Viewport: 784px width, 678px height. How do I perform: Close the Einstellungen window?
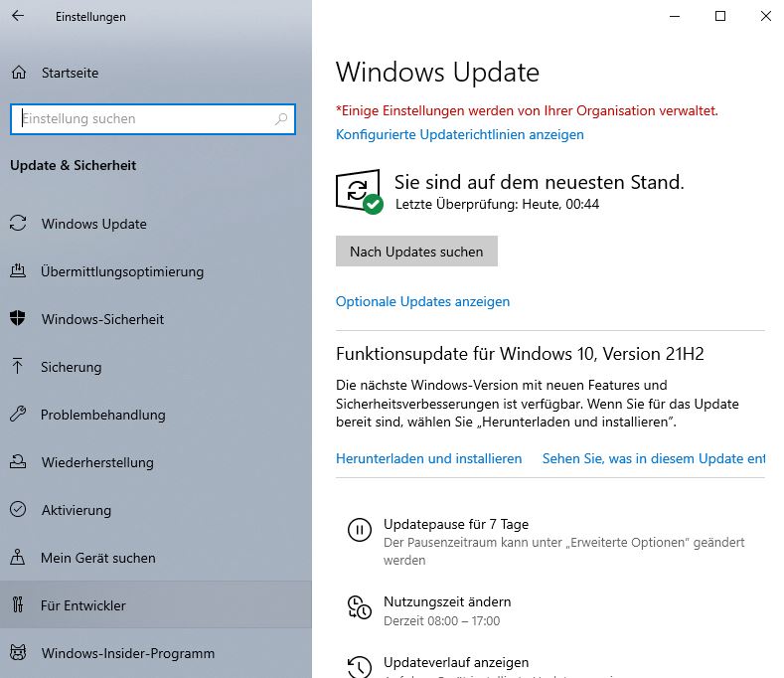765,16
